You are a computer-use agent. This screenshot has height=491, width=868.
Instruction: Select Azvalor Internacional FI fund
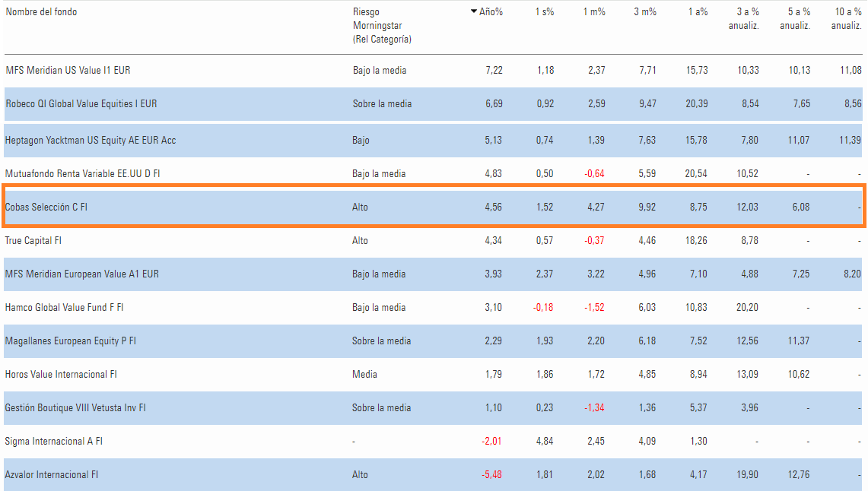click(x=52, y=474)
